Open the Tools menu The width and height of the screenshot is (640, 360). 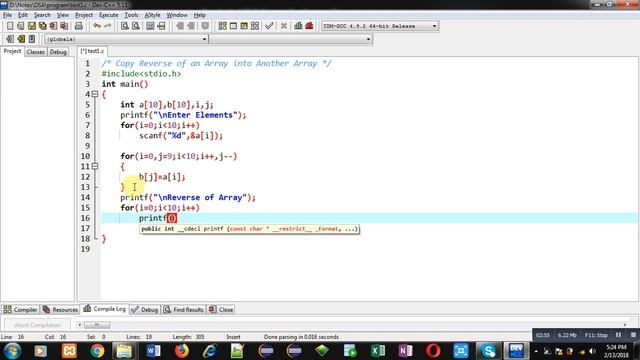(x=131, y=15)
